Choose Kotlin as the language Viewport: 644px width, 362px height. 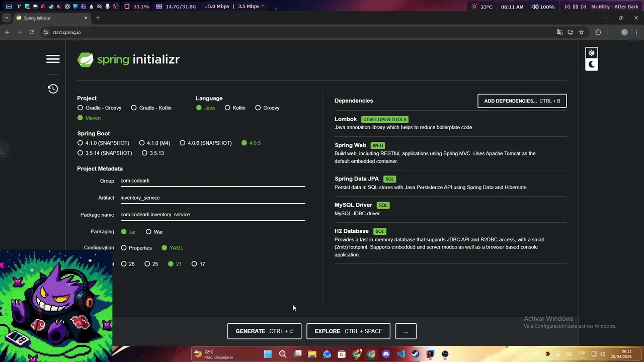pyautogui.click(x=235, y=108)
